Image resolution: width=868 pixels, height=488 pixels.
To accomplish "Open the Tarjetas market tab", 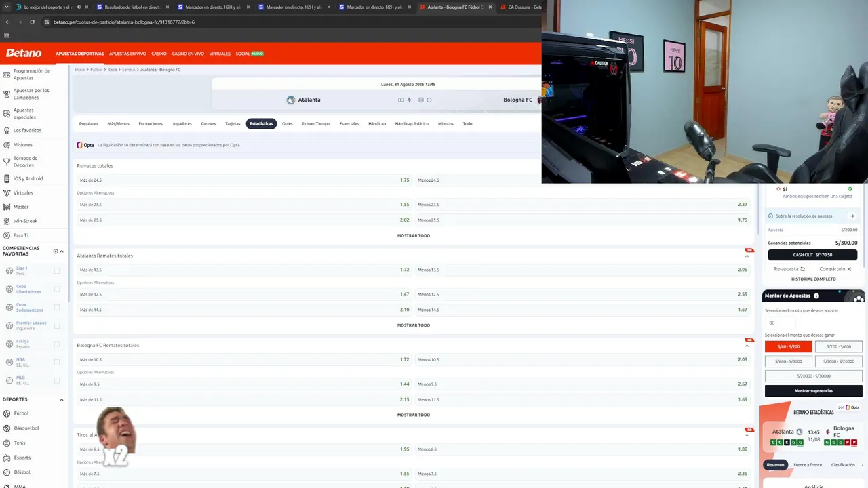I will (233, 124).
